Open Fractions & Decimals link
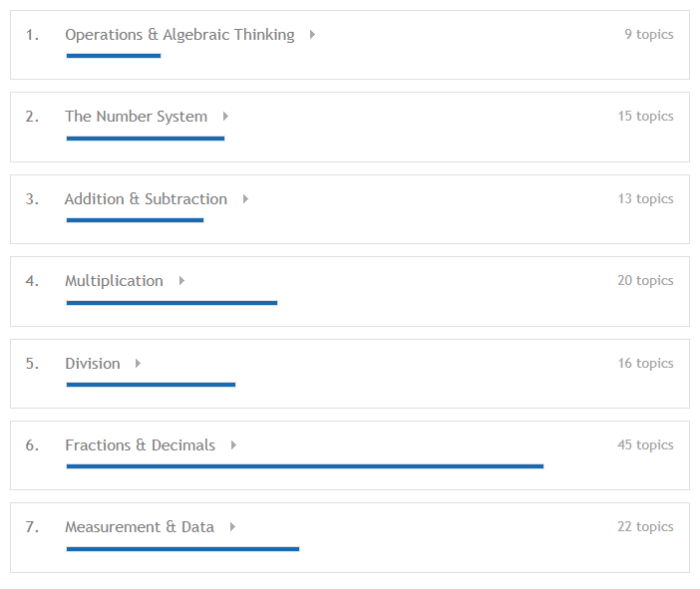700x589 pixels. pos(141,445)
